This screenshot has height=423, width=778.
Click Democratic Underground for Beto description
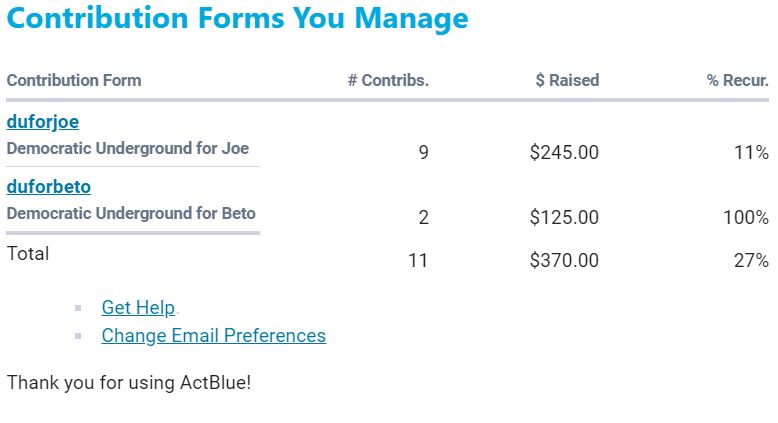131,213
